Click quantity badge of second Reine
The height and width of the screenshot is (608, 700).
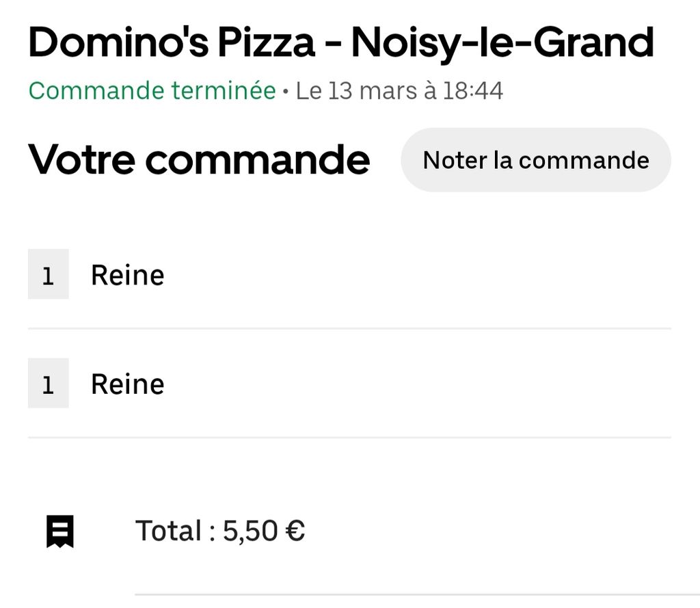tap(49, 383)
